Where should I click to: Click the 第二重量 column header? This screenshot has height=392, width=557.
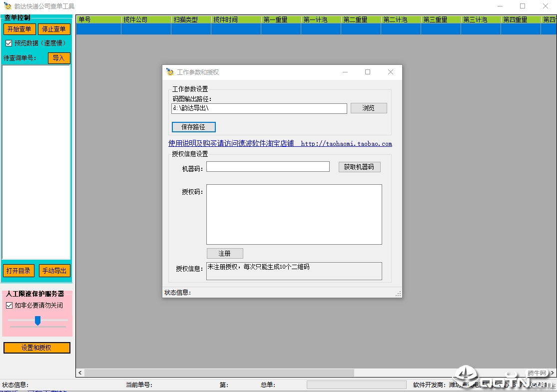pos(361,19)
